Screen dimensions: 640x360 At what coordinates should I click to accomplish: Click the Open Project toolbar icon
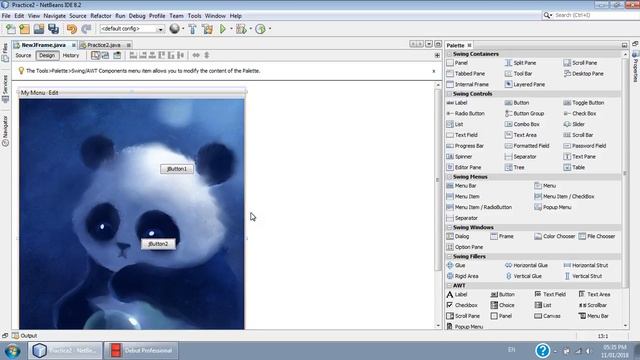point(39,29)
